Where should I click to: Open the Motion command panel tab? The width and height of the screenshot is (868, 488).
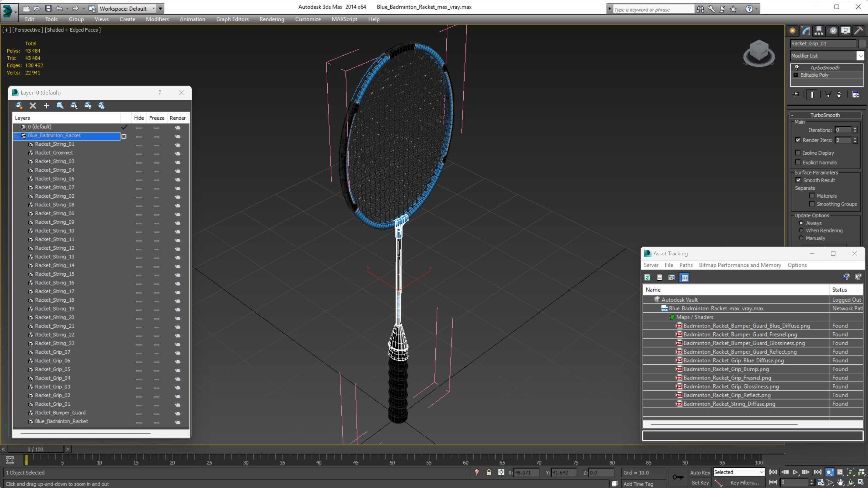833,31
